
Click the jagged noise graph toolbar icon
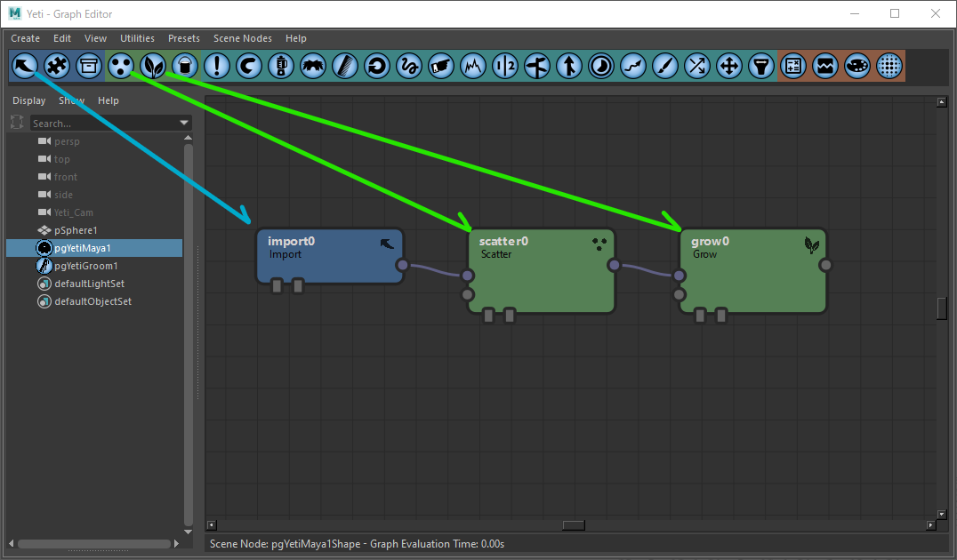coord(473,66)
